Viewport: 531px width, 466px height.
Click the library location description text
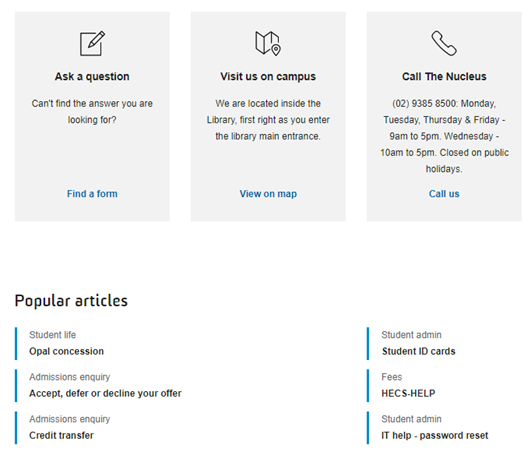[268, 120]
